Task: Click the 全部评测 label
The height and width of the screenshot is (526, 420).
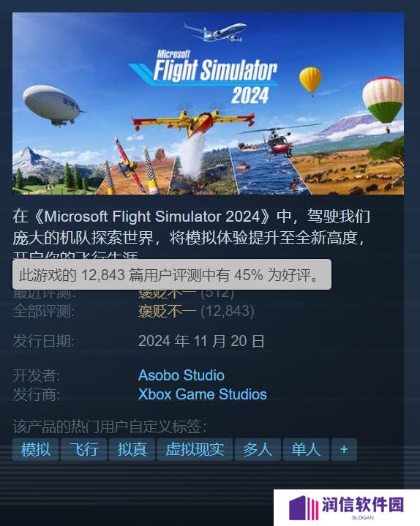Action: (44, 312)
